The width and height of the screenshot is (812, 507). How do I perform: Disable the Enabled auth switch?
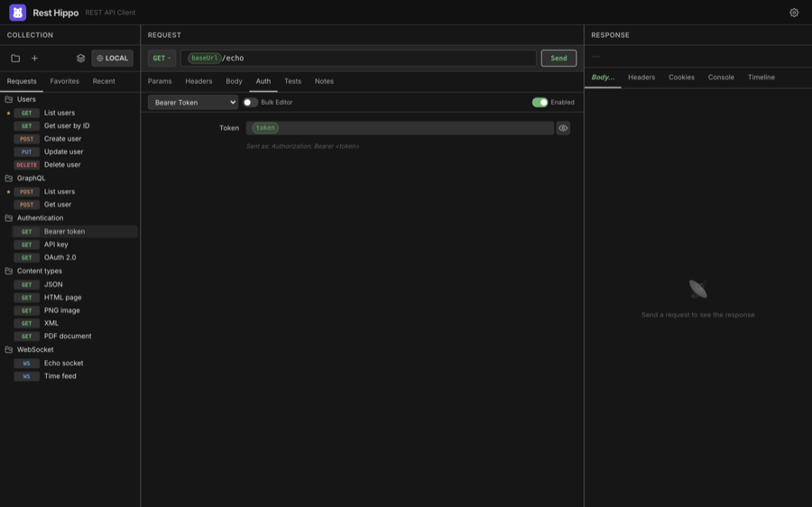click(540, 103)
